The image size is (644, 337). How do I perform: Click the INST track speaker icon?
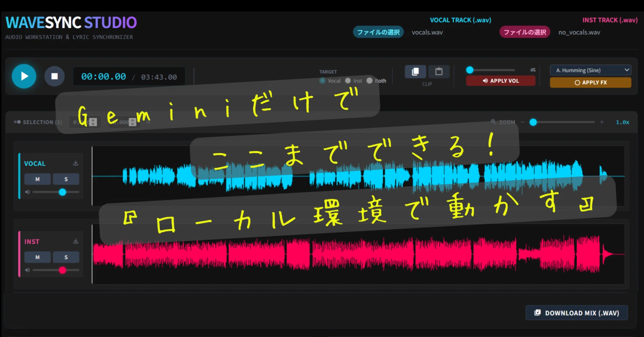pos(28,270)
